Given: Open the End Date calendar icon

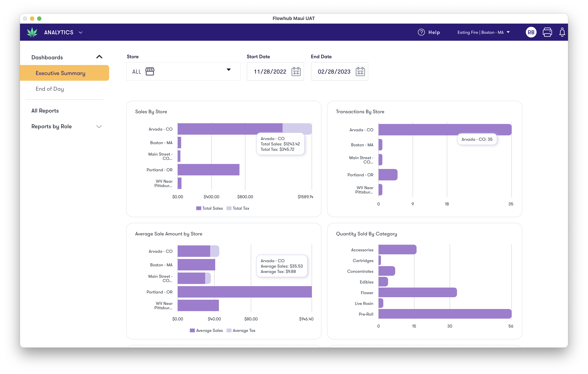Looking at the screenshot, I should (360, 72).
